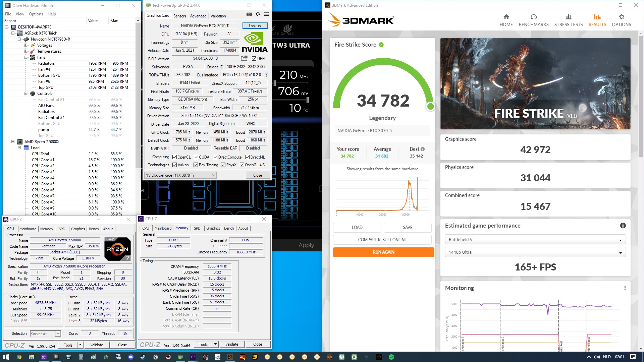Screen dimensions: 644x362
Task: Switch to GPU-Z Sensors tab
Action: tap(179, 16)
